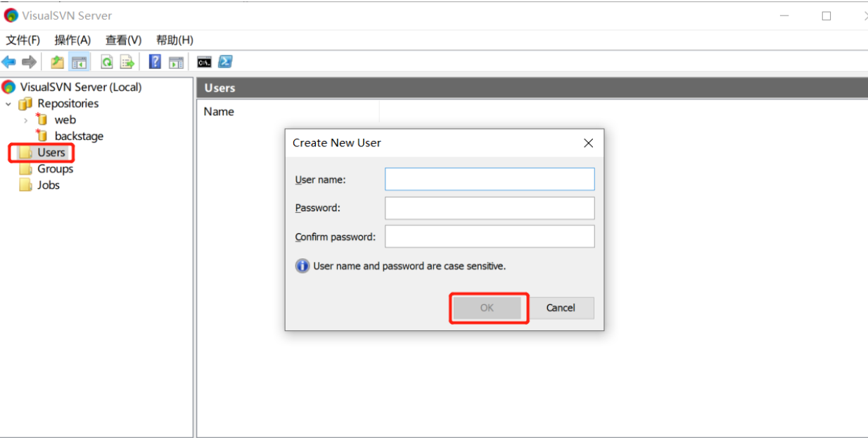The height and width of the screenshot is (438, 868).
Task: Open the 文件(F) menu
Action: click(x=23, y=40)
